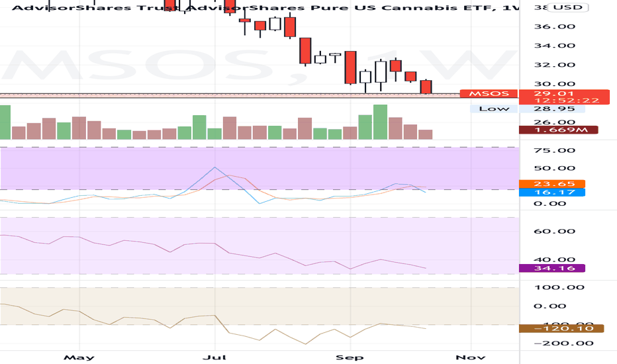The image size is (617, 364).
Task: Click the 50.00 oscillator axis label
Action: [554, 168]
